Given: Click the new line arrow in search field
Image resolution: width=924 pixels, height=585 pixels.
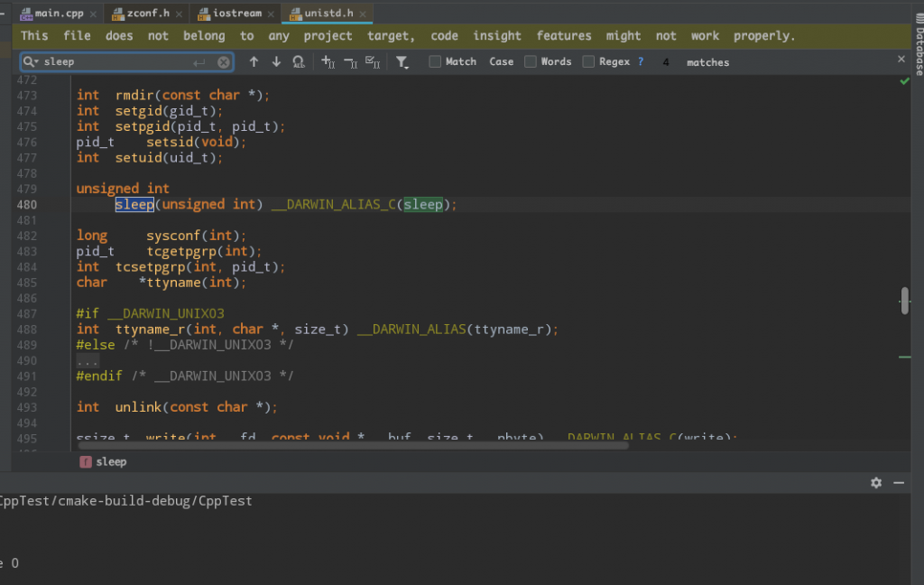Looking at the screenshot, I should click(199, 62).
